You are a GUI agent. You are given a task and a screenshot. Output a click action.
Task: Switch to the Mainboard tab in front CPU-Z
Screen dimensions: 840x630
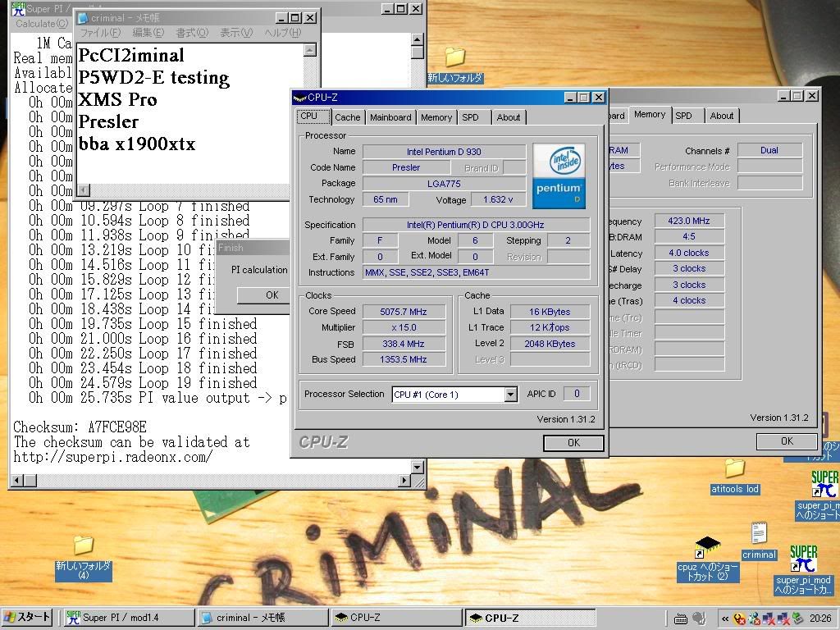point(390,117)
